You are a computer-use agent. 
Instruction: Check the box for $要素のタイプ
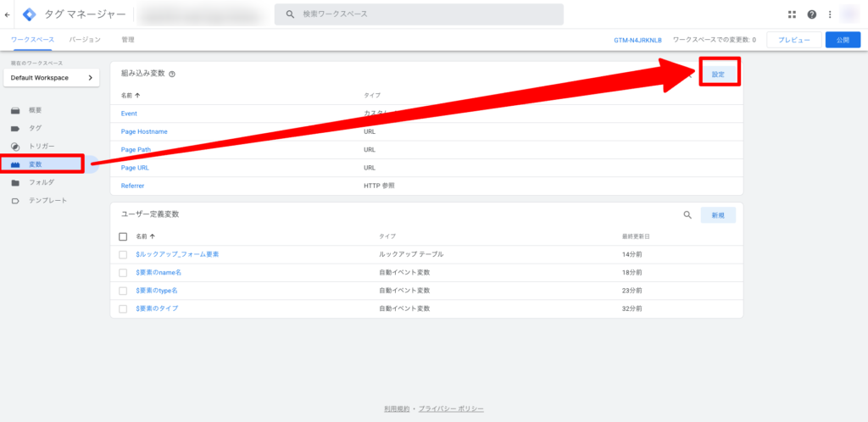click(123, 308)
